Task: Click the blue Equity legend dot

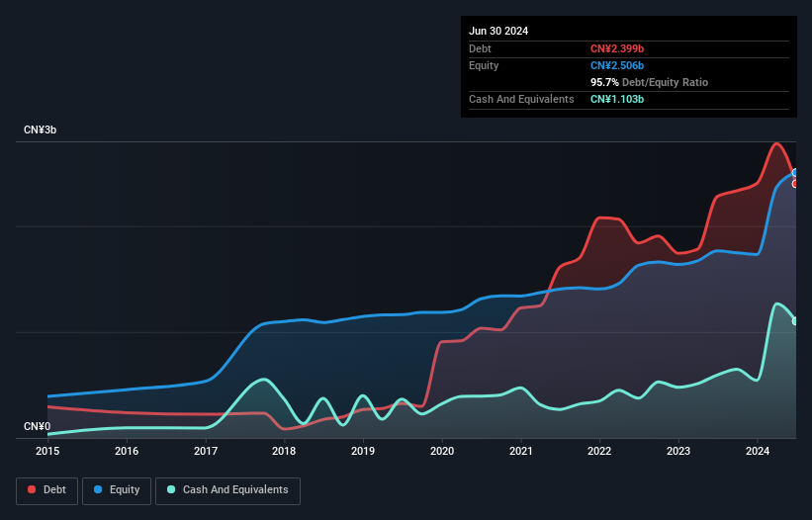Action: pyautogui.click(x=98, y=489)
